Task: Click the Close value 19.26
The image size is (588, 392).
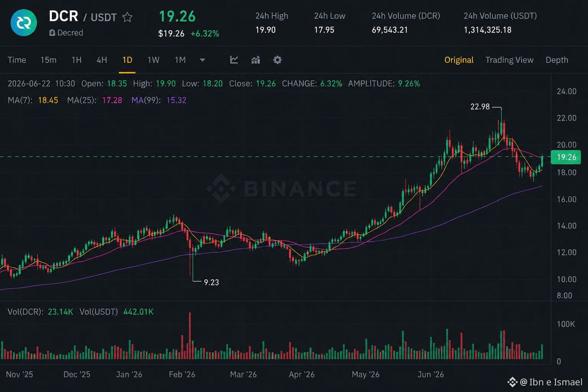Action: point(266,83)
